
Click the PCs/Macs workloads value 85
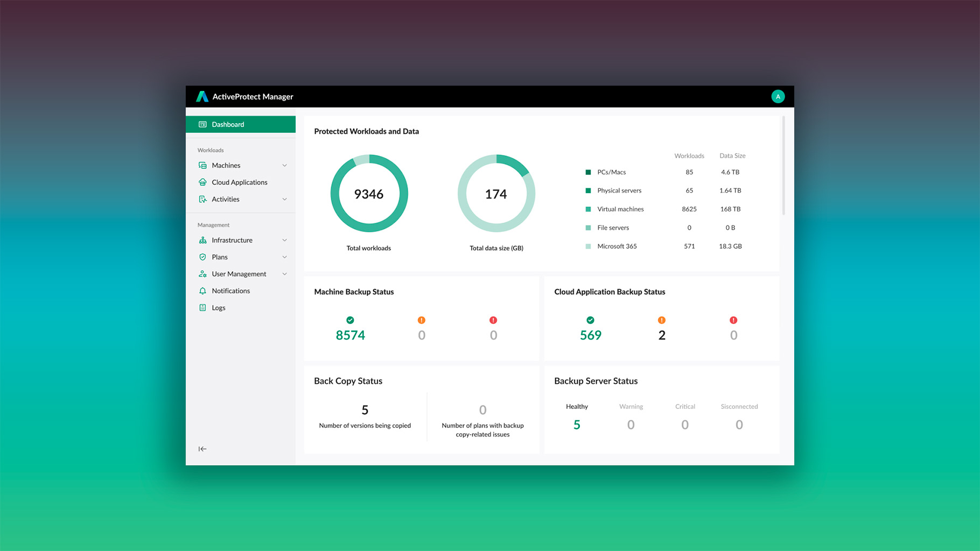point(689,172)
